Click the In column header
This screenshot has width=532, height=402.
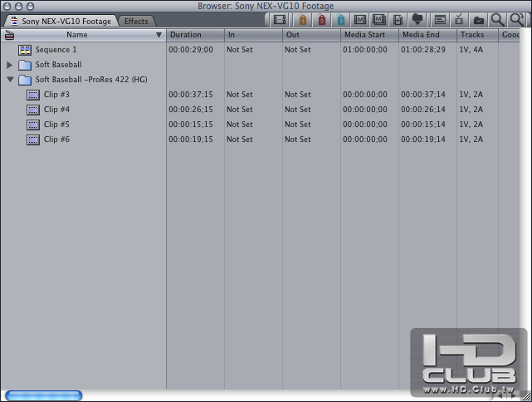(x=253, y=35)
